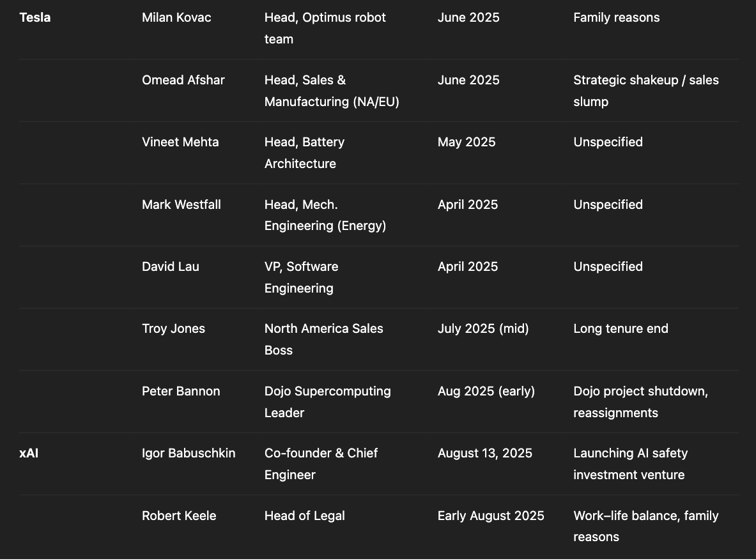Select the 'Head of Legal' role cell
This screenshot has width=756, height=559.
[x=305, y=516]
